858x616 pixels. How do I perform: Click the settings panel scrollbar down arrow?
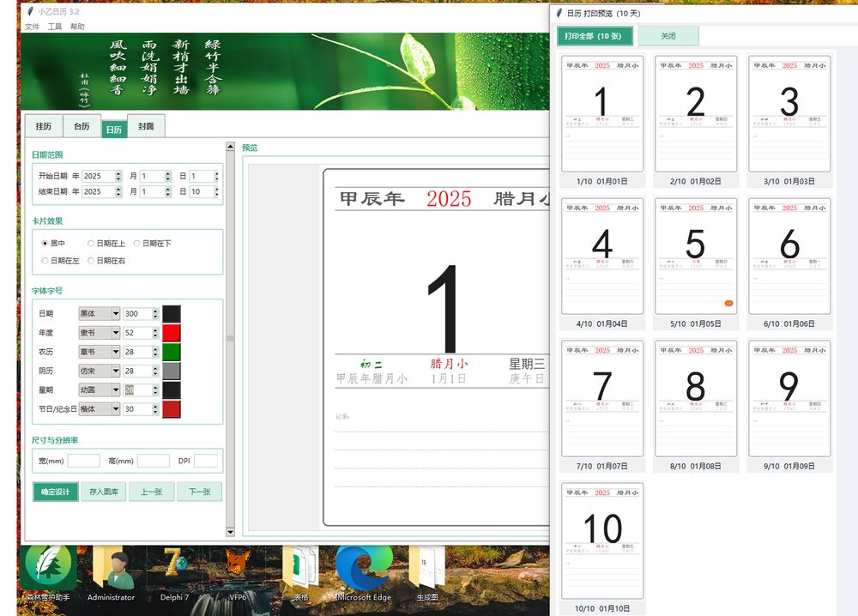pyautogui.click(x=230, y=532)
